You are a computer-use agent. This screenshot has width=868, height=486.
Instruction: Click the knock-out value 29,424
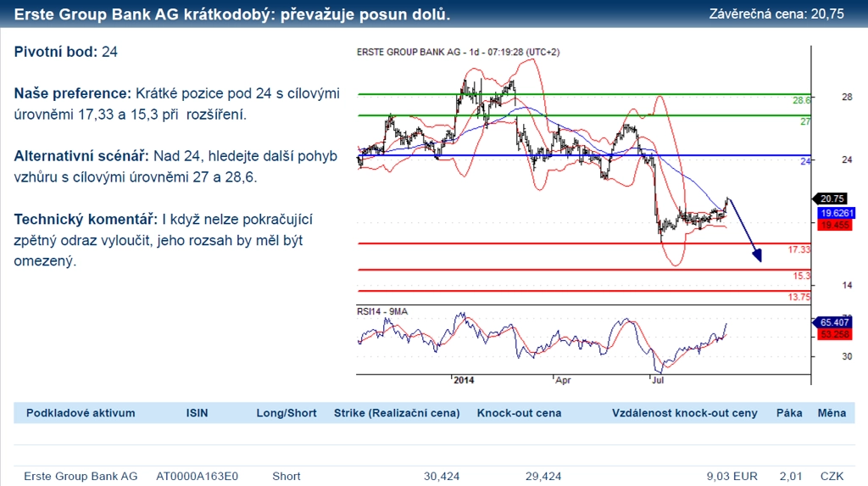coord(543,476)
